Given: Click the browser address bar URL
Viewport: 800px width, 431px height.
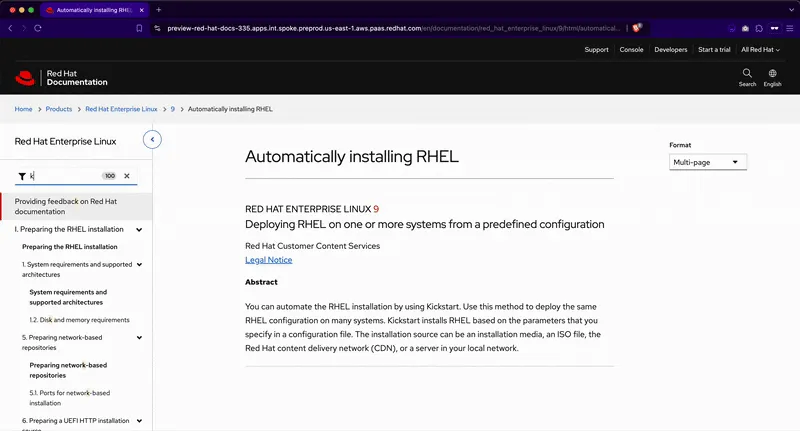Looking at the screenshot, I should coord(393,29).
